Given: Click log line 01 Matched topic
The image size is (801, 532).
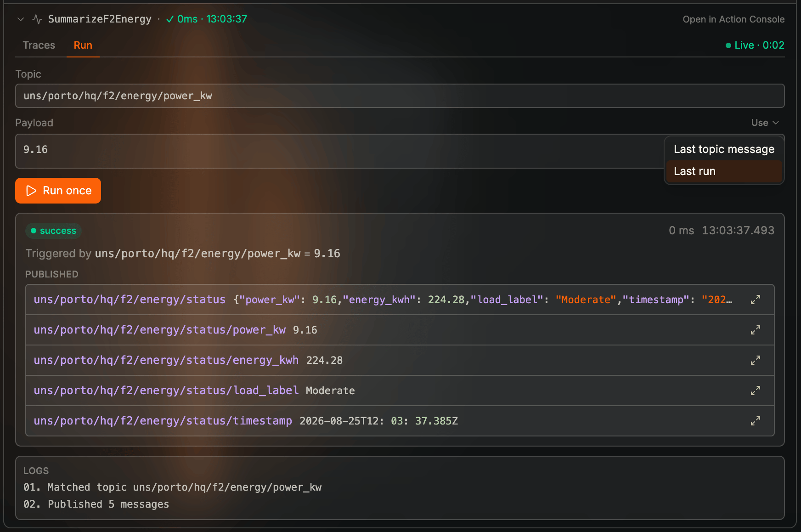Looking at the screenshot, I should pos(173,487).
